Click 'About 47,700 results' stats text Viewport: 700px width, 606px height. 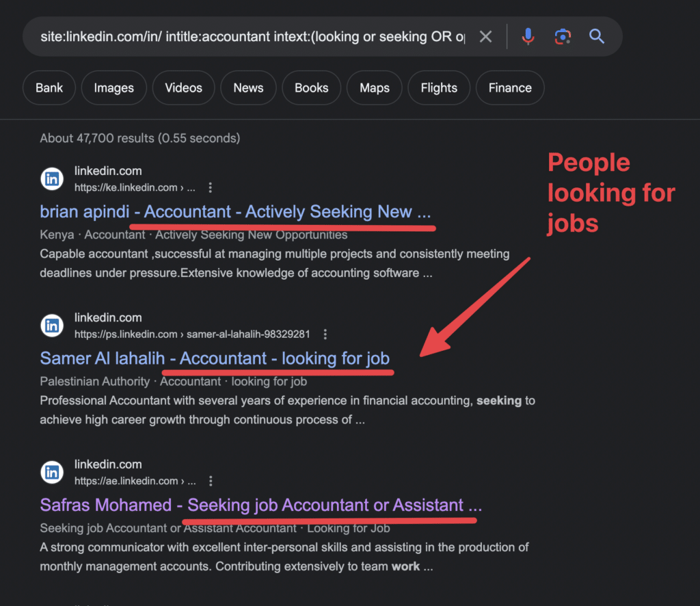tap(139, 138)
